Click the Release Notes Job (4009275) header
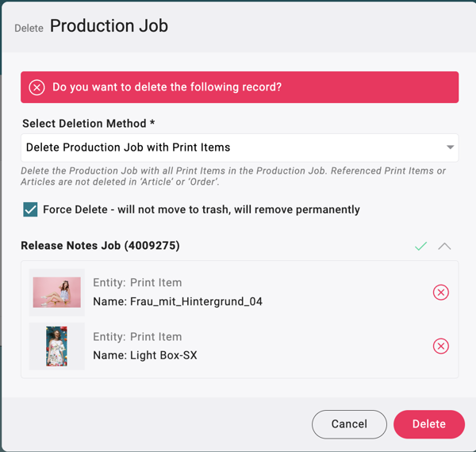 point(100,246)
